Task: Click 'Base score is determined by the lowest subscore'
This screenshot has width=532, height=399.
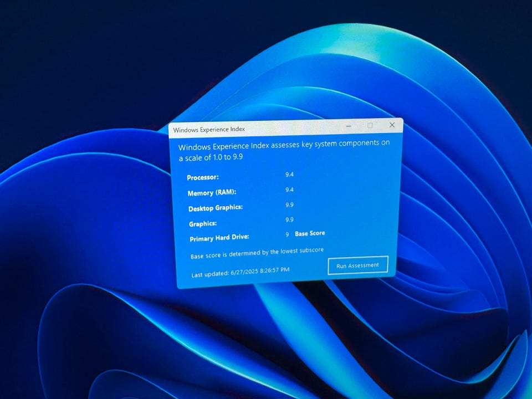Action: [x=257, y=253]
